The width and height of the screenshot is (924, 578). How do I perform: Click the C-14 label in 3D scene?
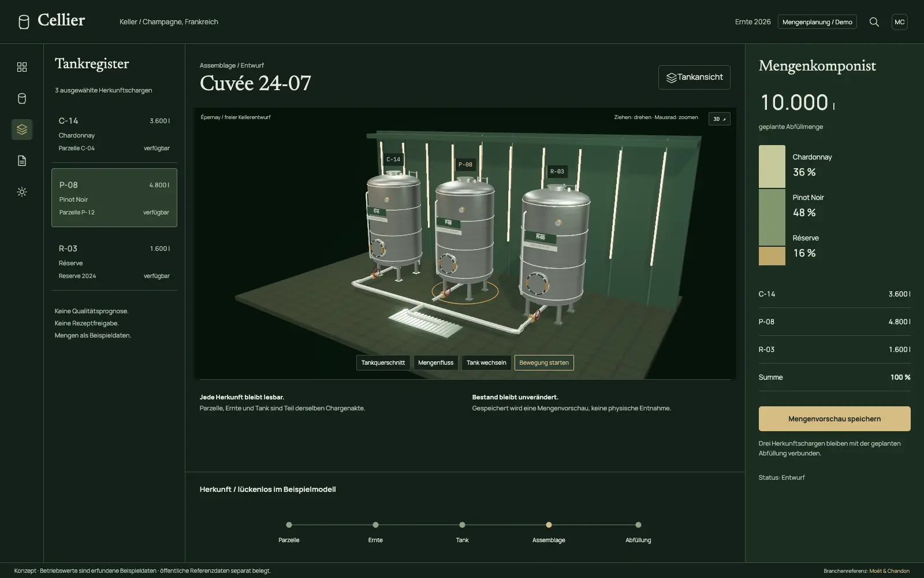coord(393,160)
